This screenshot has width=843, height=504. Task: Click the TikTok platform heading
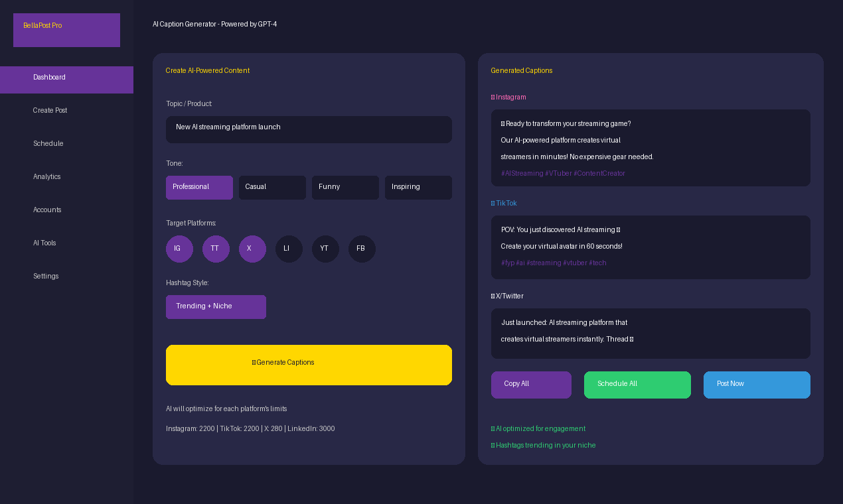[x=504, y=203]
